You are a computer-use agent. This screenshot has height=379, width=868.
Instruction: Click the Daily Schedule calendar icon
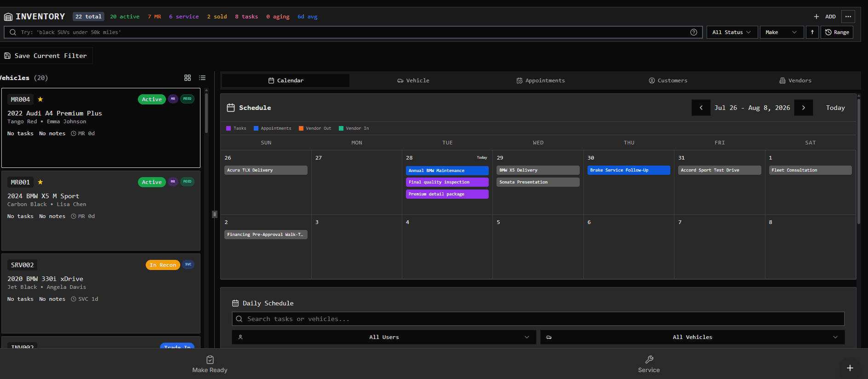pyautogui.click(x=235, y=303)
